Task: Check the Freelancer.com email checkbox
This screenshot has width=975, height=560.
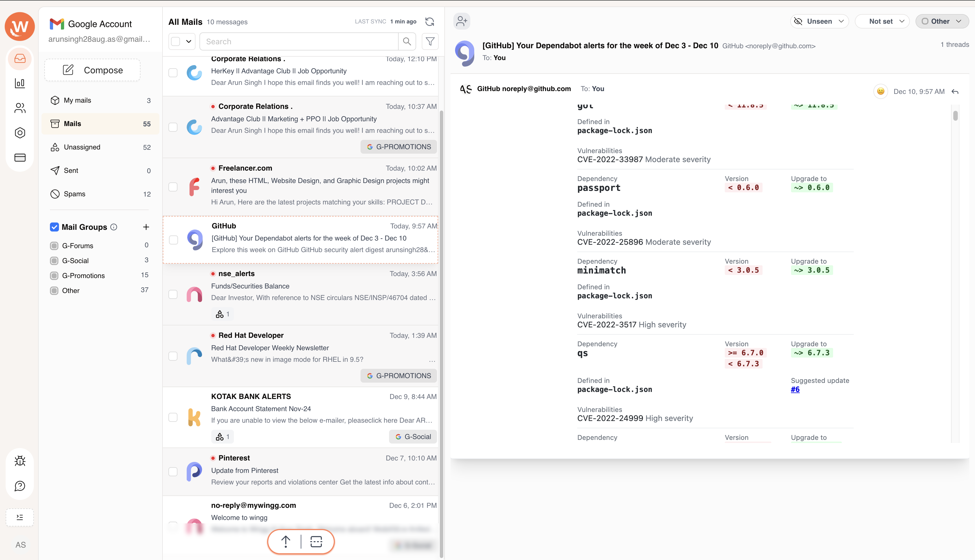Action: click(x=173, y=187)
